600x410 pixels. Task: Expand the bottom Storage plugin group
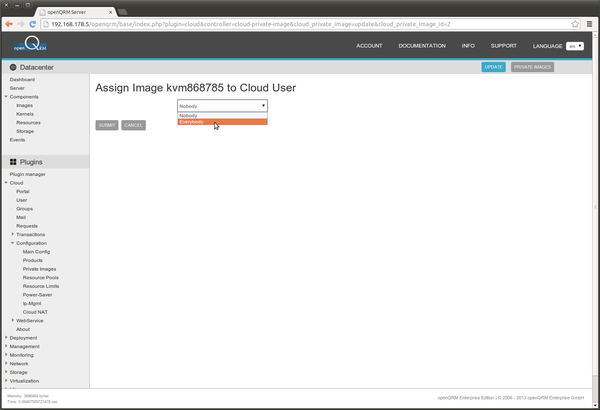[x=6, y=372]
